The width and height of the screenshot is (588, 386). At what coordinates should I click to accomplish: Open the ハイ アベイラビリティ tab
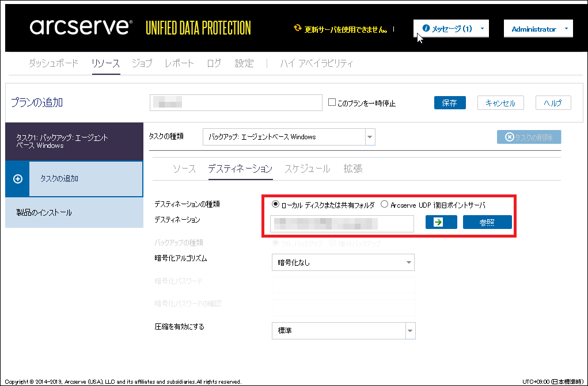pos(317,63)
